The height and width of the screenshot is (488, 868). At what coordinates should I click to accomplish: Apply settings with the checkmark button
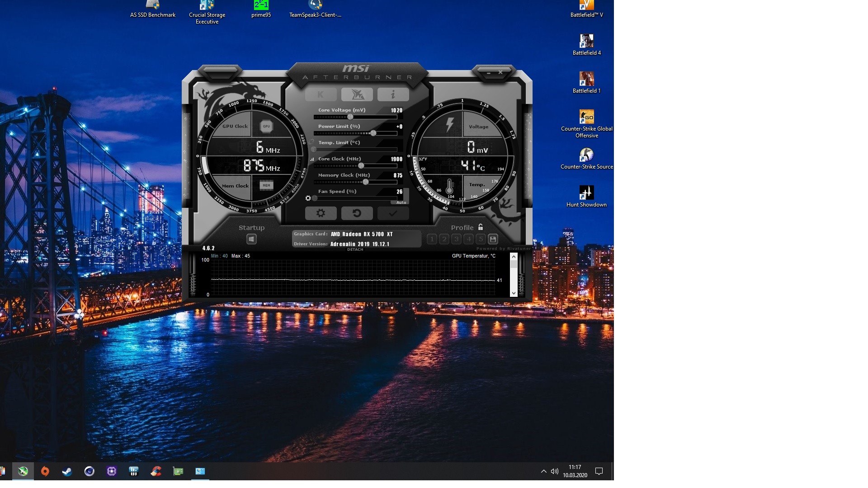pyautogui.click(x=393, y=213)
